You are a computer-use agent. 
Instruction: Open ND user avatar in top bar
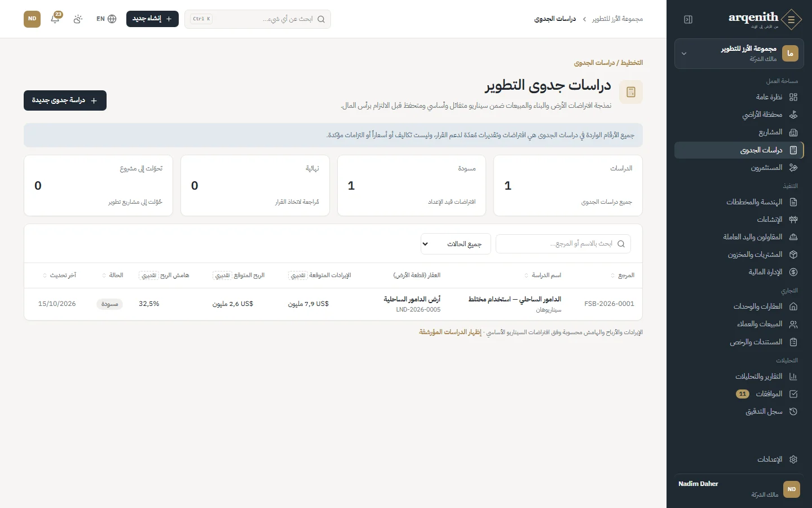tap(32, 19)
